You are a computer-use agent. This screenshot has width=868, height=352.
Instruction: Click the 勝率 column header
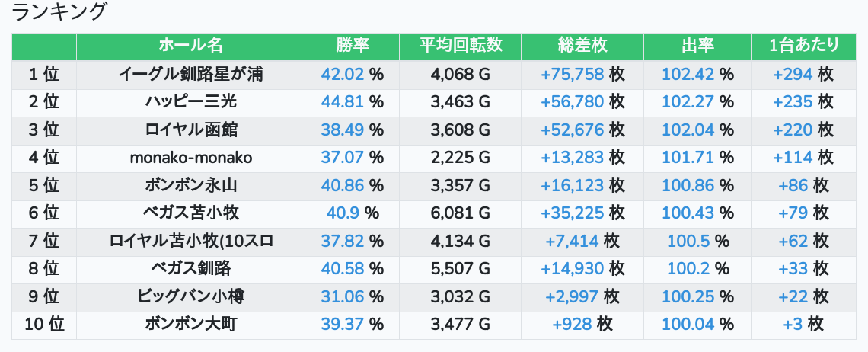point(352,46)
